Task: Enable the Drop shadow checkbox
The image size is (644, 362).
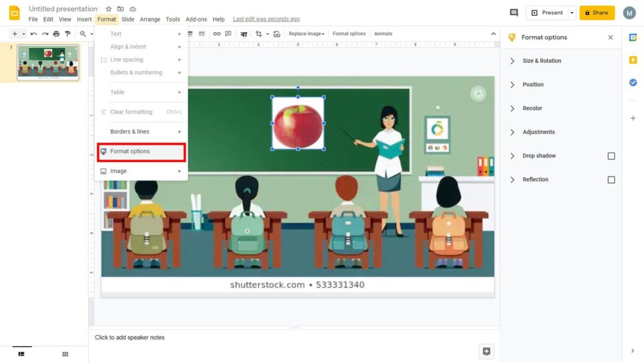Action: coord(611,156)
